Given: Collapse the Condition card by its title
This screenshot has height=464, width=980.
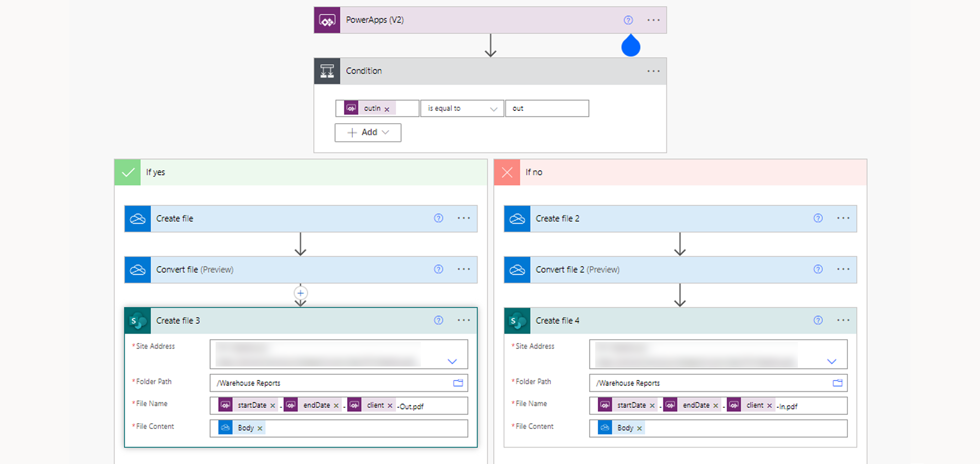Looking at the screenshot, I should coord(364,71).
